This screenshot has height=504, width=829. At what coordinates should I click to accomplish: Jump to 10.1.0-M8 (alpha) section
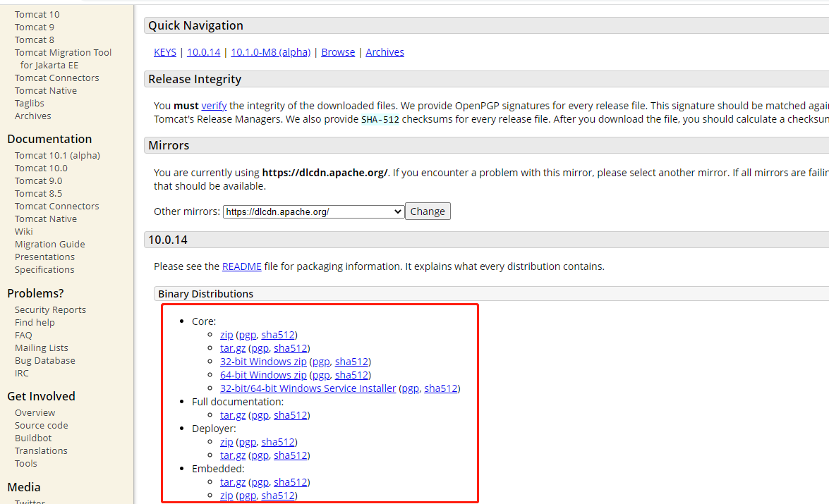(x=271, y=52)
